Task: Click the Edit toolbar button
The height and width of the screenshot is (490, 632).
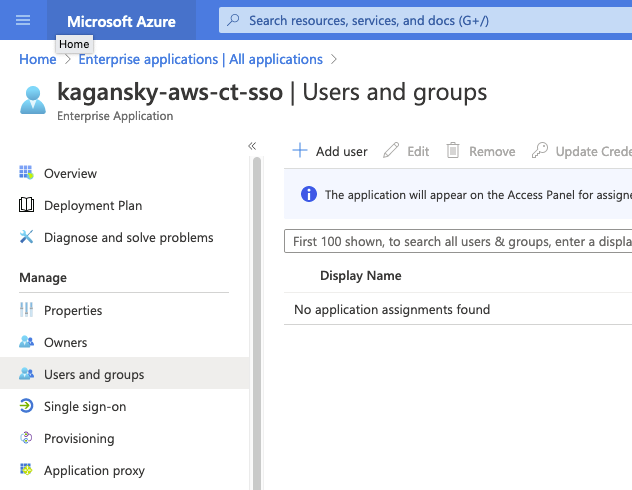Action: coord(406,151)
